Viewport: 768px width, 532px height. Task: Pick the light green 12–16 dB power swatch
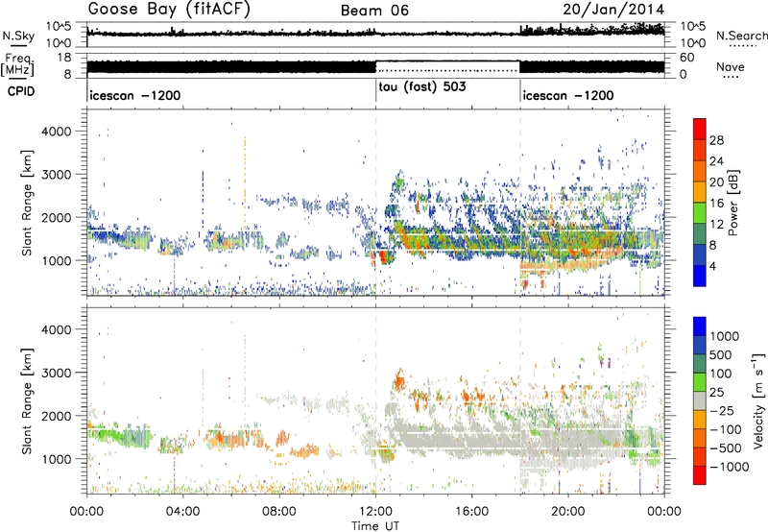pos(700,213)
